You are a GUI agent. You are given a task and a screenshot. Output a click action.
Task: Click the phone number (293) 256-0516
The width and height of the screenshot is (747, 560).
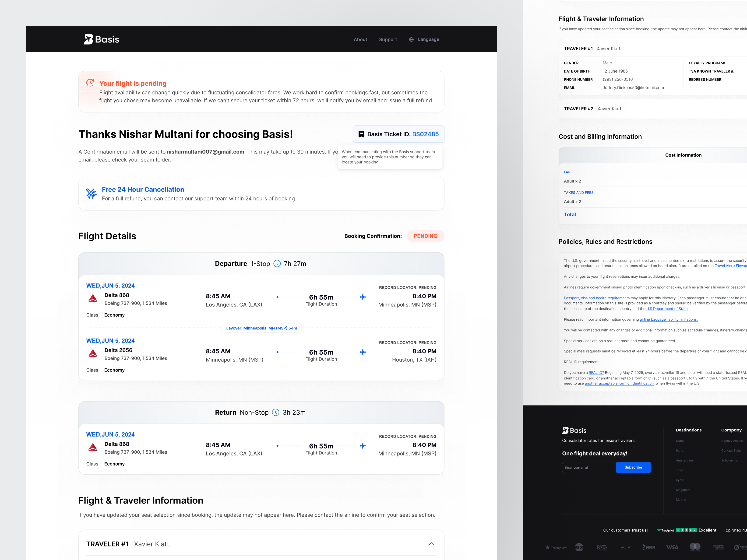click(x=618, y=80)
